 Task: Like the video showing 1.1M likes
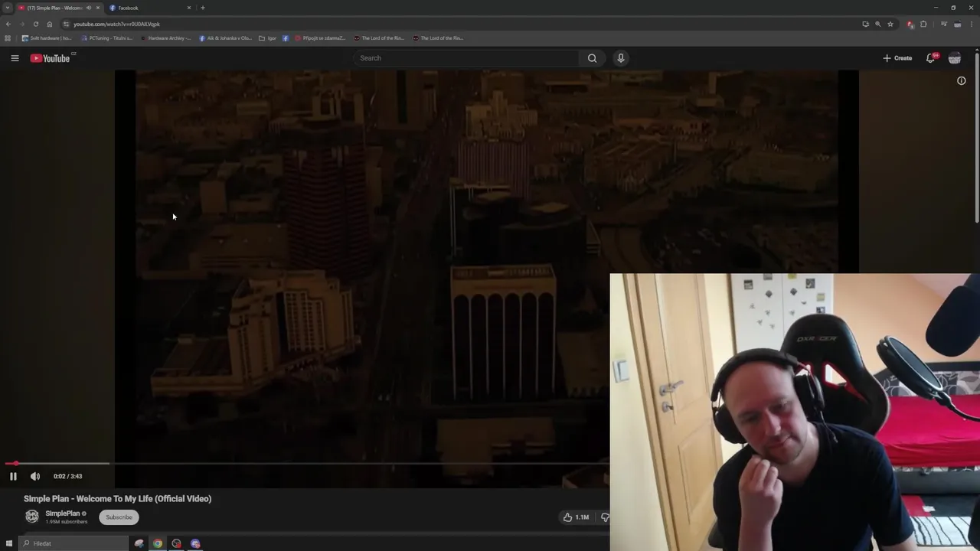[576, 517]
